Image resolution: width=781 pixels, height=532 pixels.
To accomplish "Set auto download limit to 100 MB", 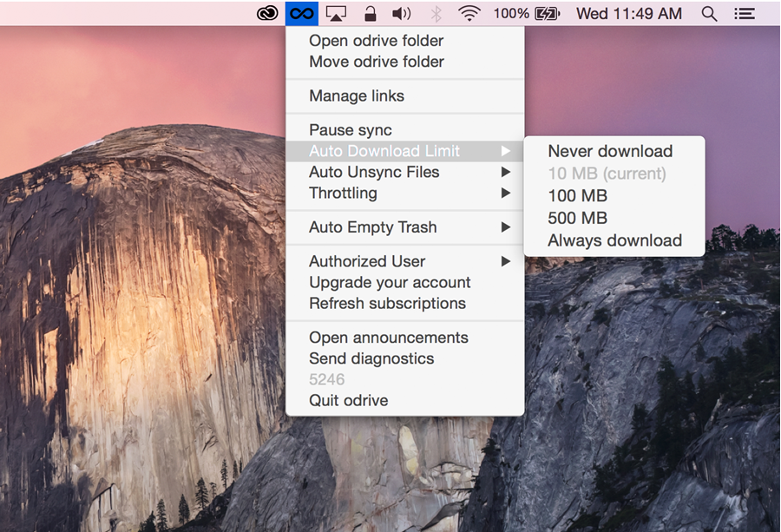I will point(614,196).
